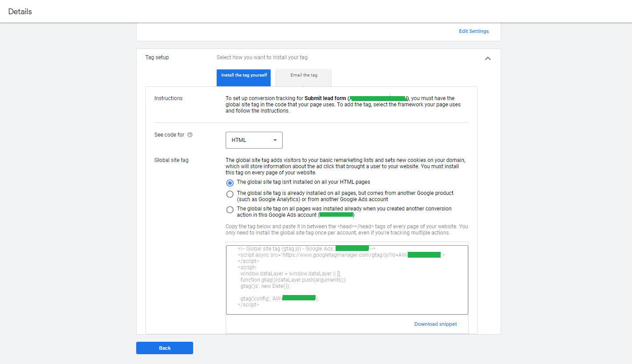
Task: Switch to Email the tag tab
Action: 304,77
